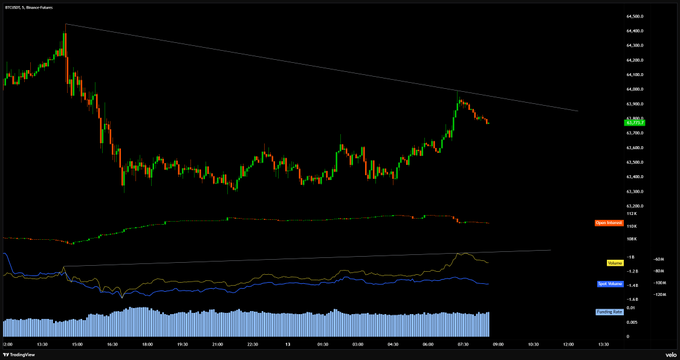Screen dimensions: 680x360
Task: Select the descending trendline above the candles
Action: 321,67
